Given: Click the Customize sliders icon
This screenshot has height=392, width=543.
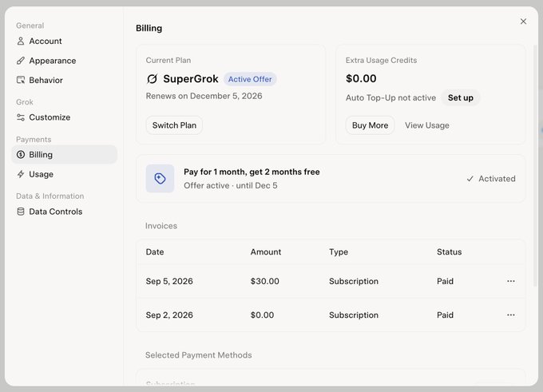Looking at the screenshot, I should pos(21,117).
